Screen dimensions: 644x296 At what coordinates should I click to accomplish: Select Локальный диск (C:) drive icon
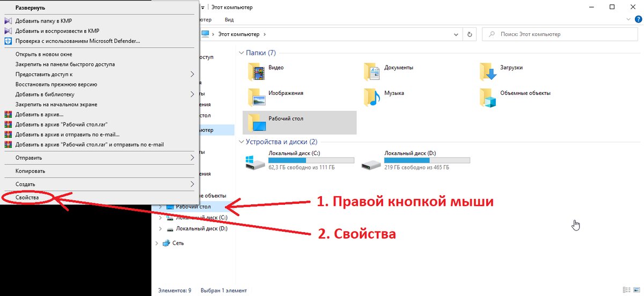click(x=255, y=161)
